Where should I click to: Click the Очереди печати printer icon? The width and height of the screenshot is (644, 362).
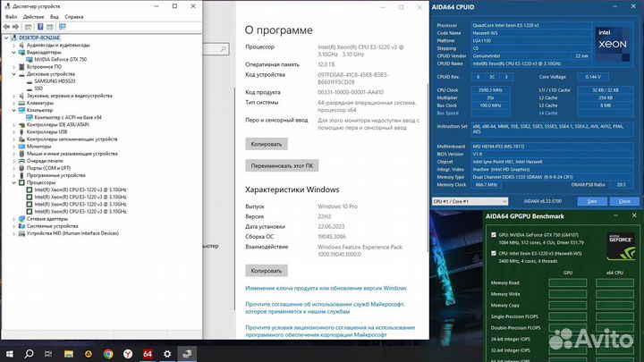tap(21, 161)
